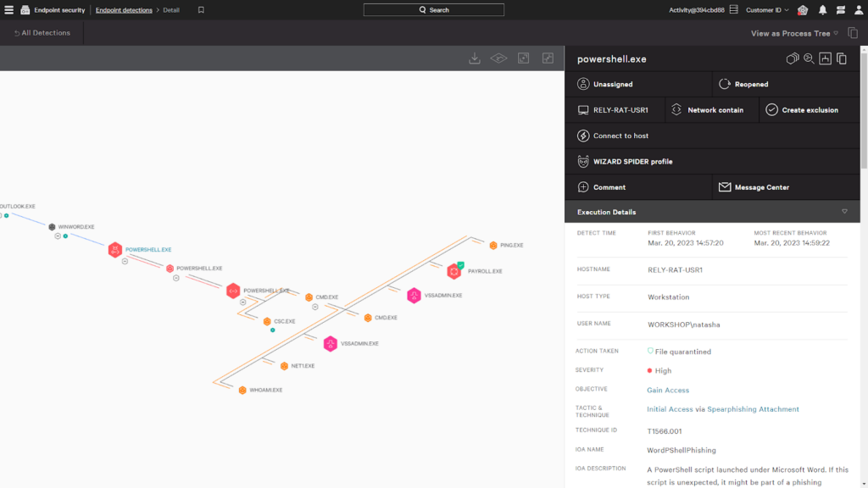868x488 pixels.
Task: Open the navigation hamburger menu
Action: coord(8,9)
